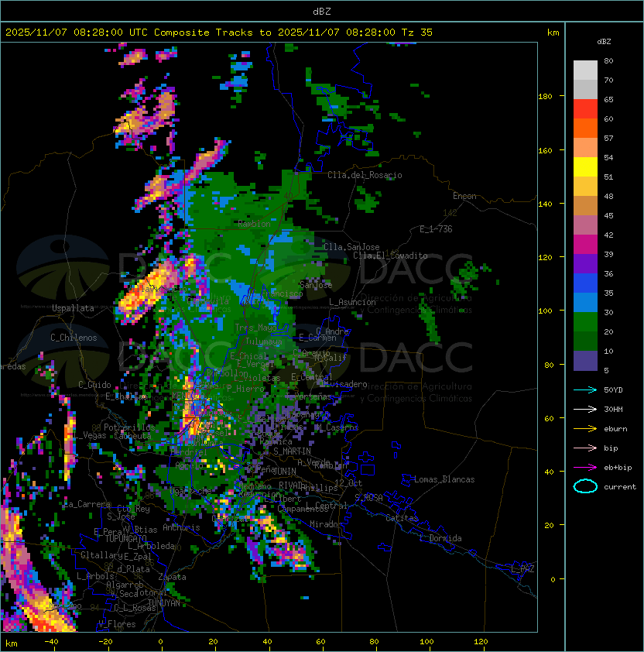The image size is (644, 652).
Task: Click the Tulumaya map label
Action: 264,341
